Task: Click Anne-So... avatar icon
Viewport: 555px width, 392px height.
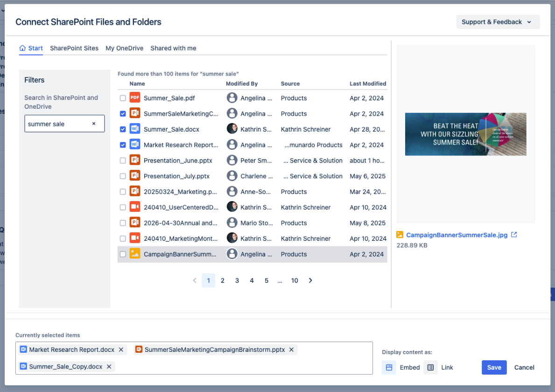Action: pos(232,191)
